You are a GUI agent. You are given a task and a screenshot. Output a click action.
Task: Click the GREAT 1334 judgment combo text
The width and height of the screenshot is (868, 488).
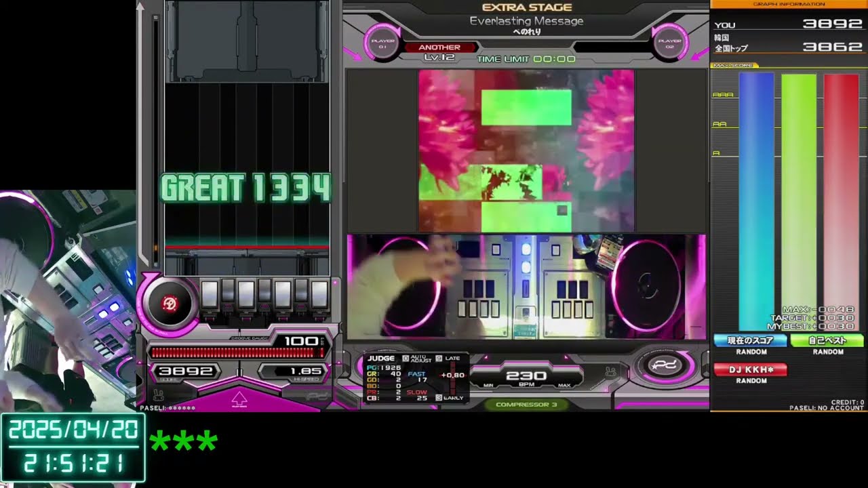coord(246,188)
